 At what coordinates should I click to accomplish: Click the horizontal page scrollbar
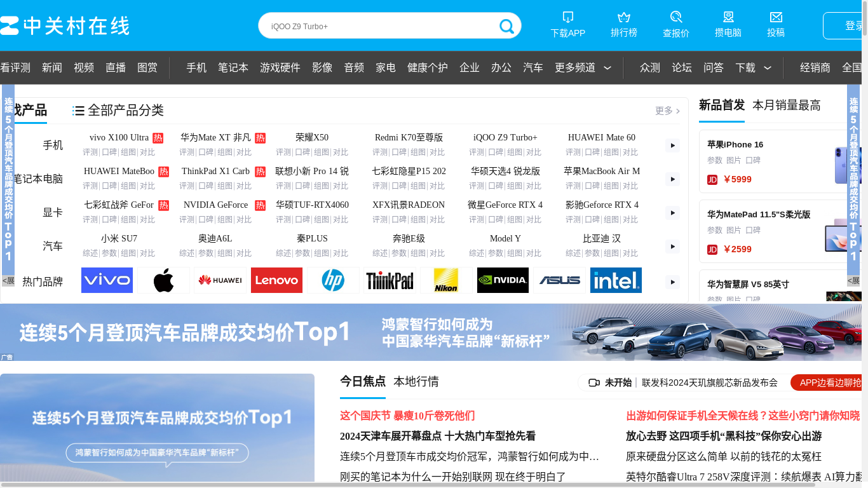point(407,485)
